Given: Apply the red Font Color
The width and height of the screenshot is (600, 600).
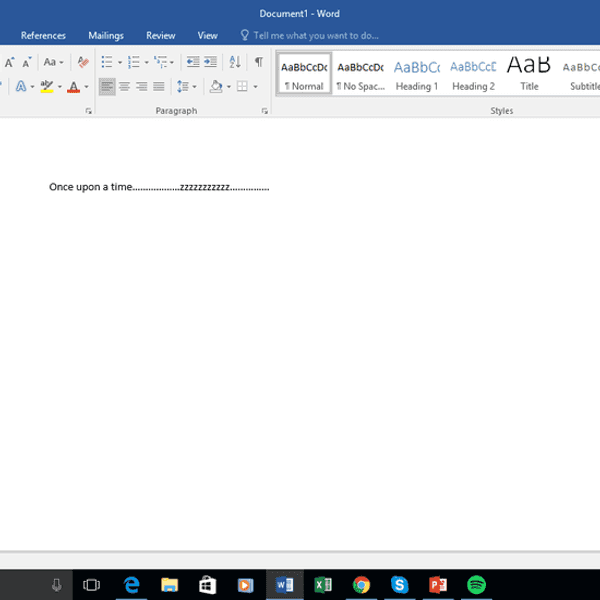Looking at the screenshot, I should (73, 86).
